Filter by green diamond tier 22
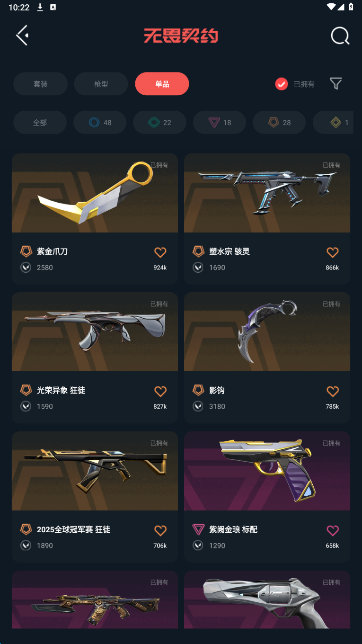 159,123
